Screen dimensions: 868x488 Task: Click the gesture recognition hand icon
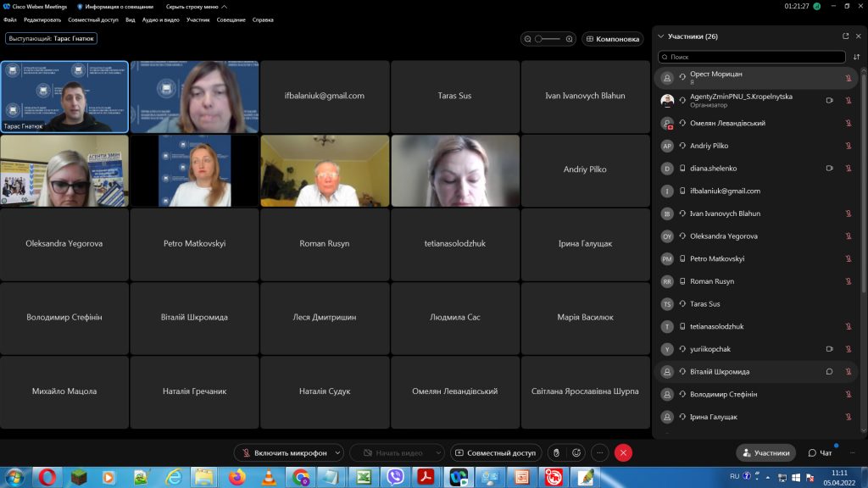tap(555, 453)
